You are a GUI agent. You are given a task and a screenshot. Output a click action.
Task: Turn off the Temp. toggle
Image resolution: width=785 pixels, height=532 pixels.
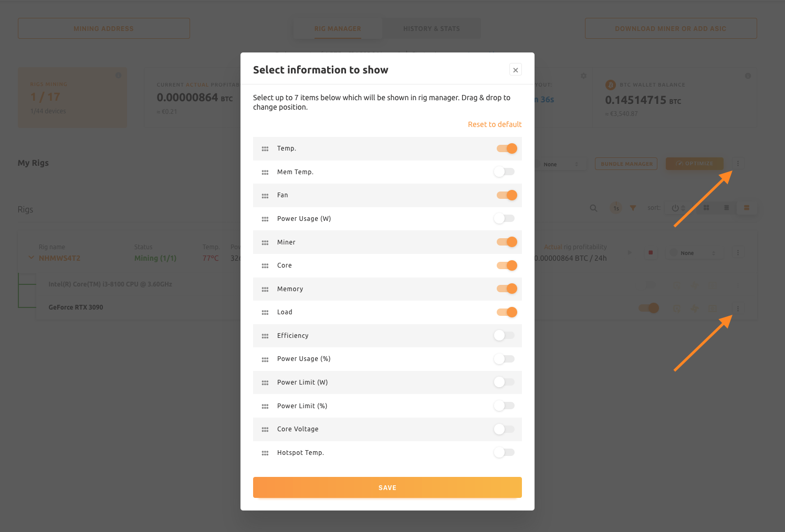(x=506, y=148)
